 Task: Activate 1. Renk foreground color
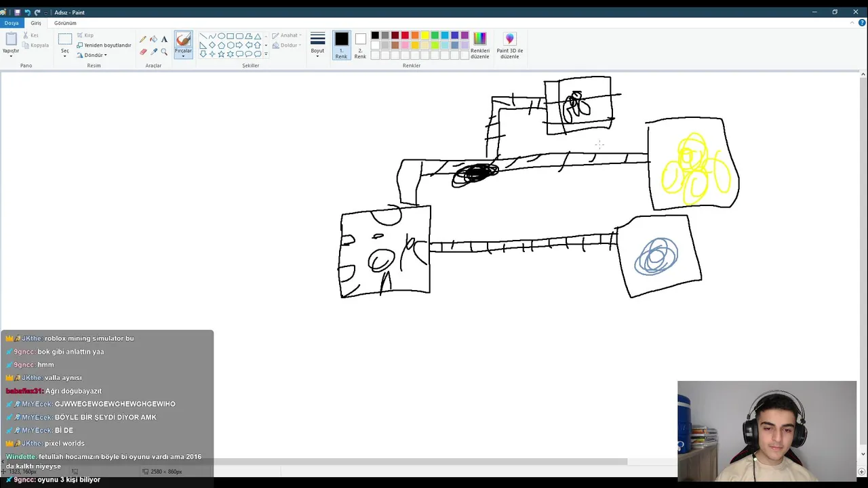[x=341, y=45]
